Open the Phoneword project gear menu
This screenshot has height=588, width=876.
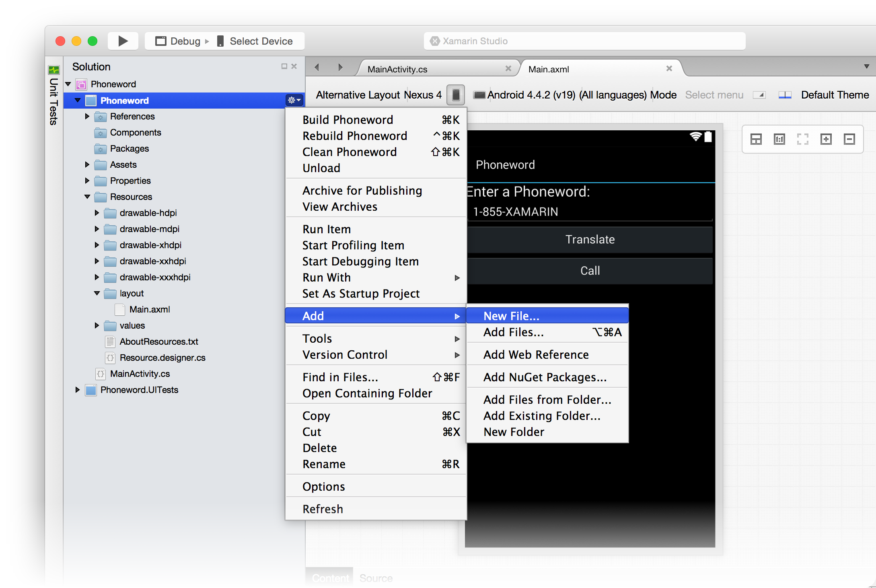(x=294, y=100)
